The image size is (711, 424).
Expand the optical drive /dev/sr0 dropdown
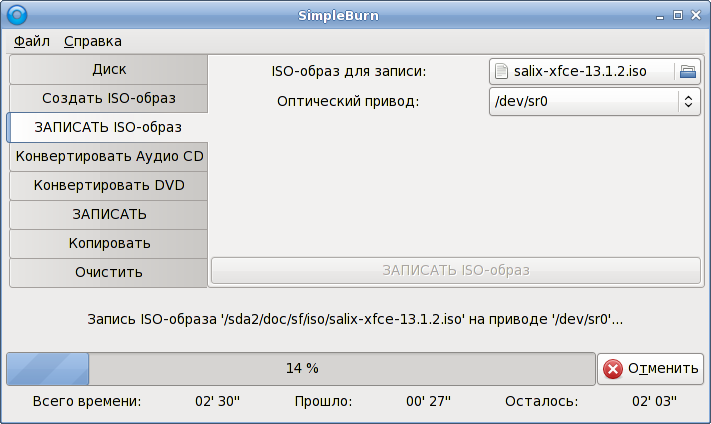click(594, 101)
